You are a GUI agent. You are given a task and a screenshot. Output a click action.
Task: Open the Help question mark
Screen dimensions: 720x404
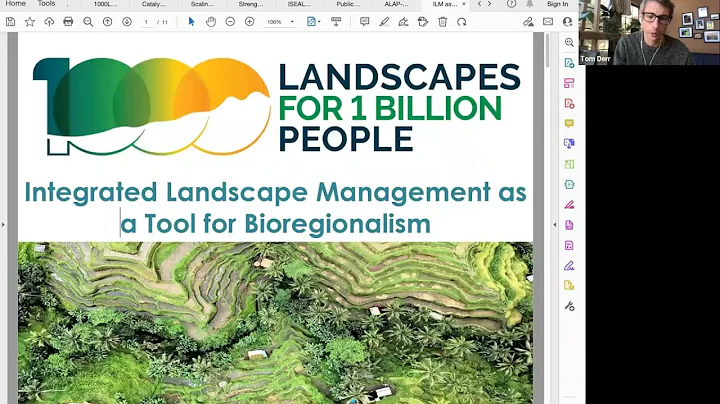pyautogui.click(x=511, y=4)
